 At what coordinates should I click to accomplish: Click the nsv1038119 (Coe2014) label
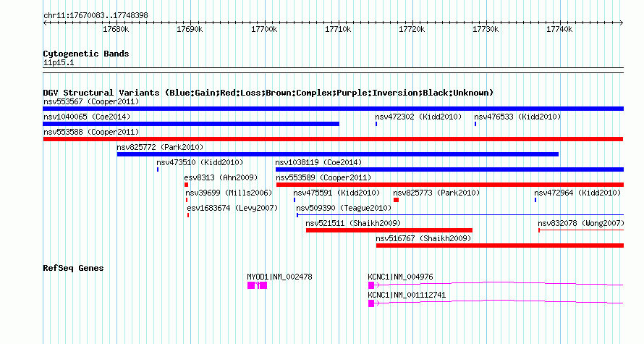coord(318,162)
